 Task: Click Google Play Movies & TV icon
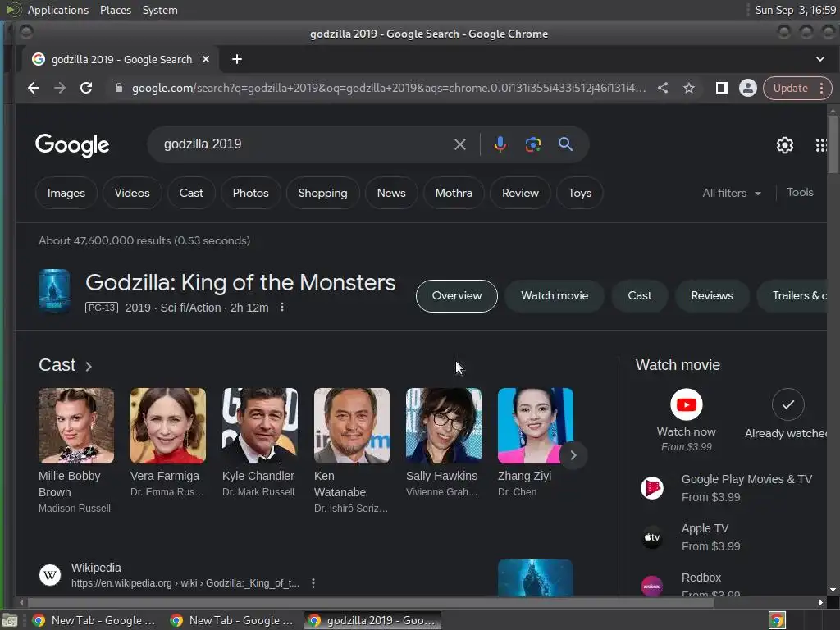(x=652, y=488)
